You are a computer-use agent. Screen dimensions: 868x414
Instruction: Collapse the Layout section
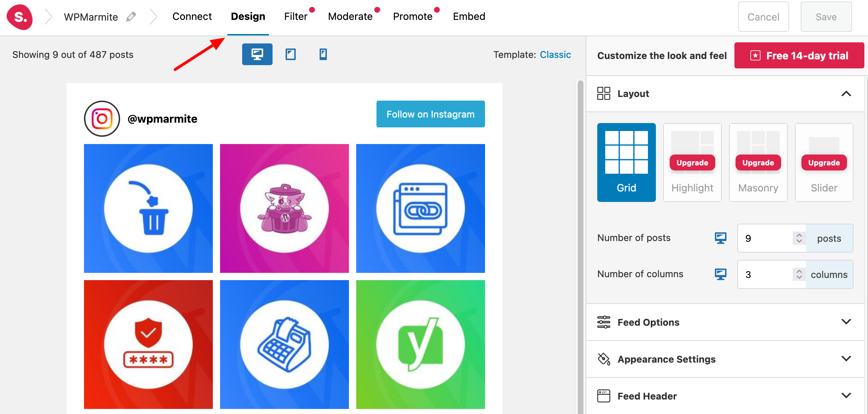pyautogui.click(x=846, y=94)
